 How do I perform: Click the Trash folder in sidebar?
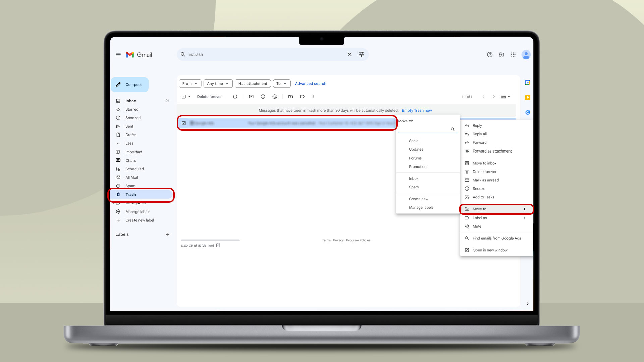[x=130, y=194]
